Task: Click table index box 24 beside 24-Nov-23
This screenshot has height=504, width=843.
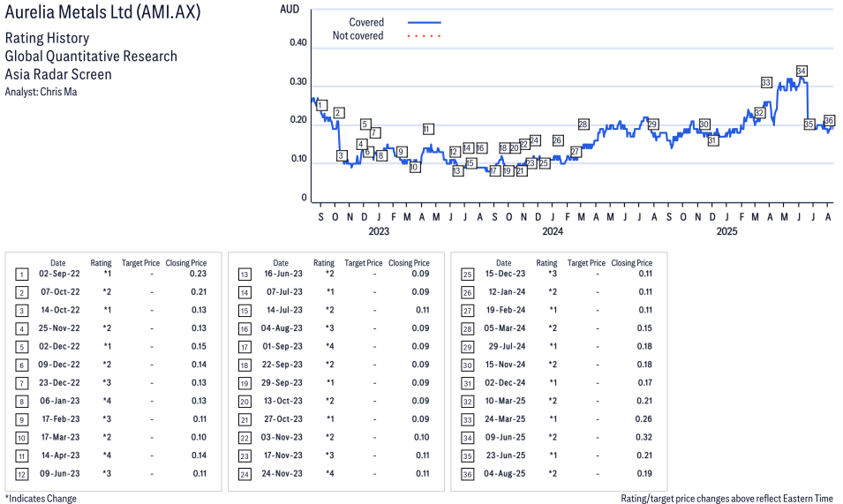Action: coord(245,475)
